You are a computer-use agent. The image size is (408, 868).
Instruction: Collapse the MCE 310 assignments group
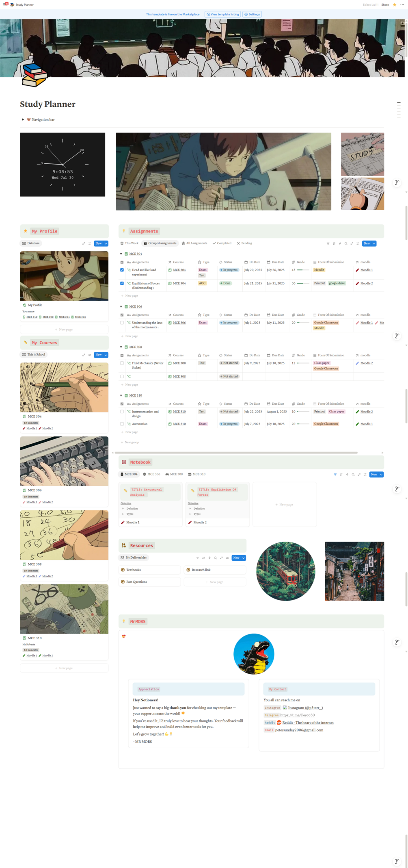point(121,395)
